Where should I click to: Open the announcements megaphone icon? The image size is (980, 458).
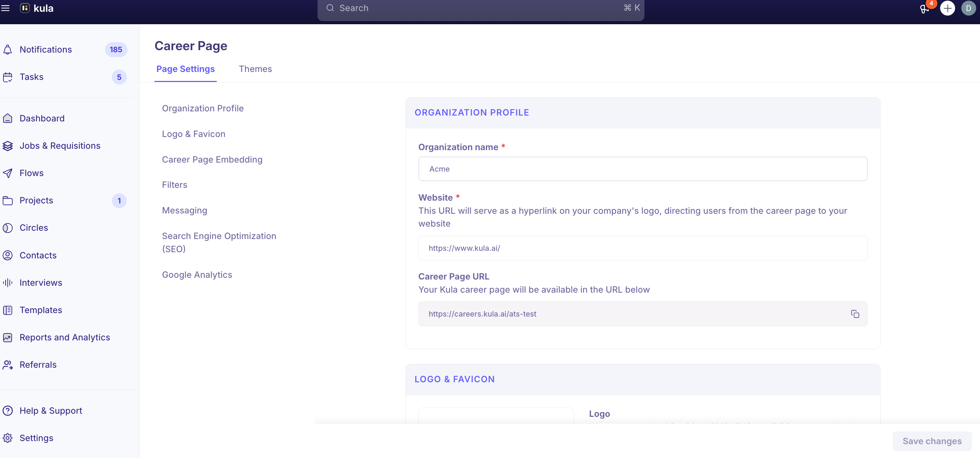pyautogui.click(x=924, y=8)
